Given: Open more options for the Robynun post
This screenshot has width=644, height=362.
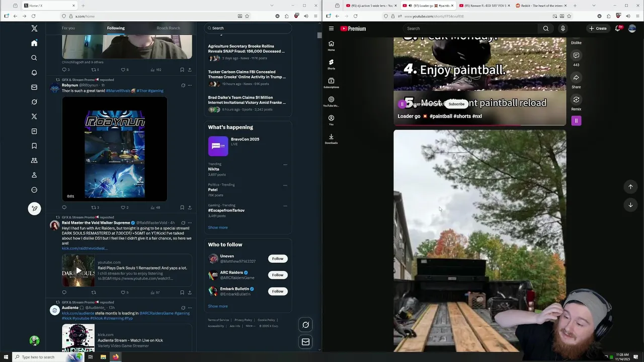Looking at the screenshot, I should [190, 85].
